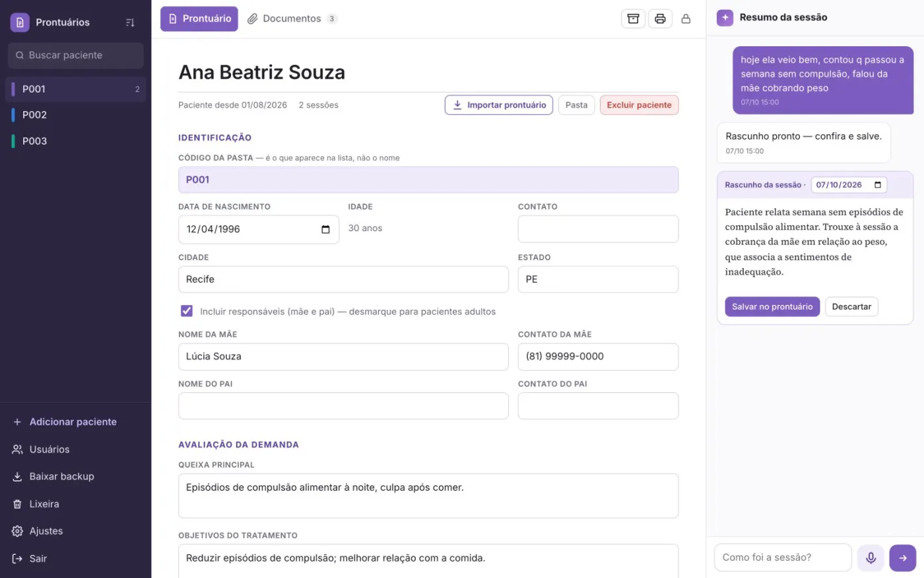Save draft with Salvar no prontuário
924x578 pixels.
tap(772, 307)
